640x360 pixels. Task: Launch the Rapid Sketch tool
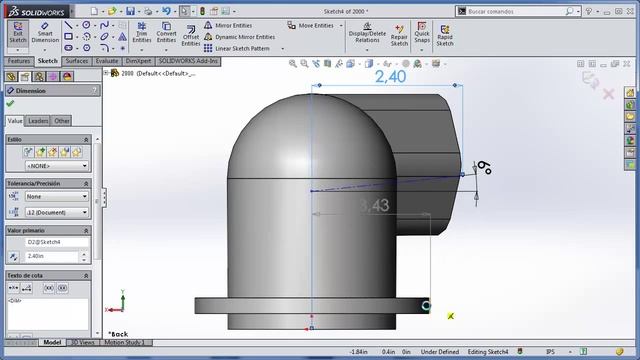point(444,35)
